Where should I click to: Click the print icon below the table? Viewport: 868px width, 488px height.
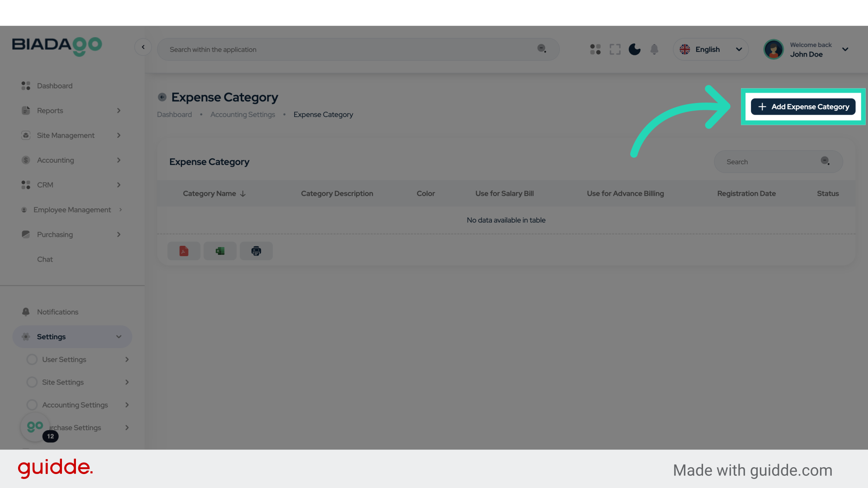click(x=256, y=251)
